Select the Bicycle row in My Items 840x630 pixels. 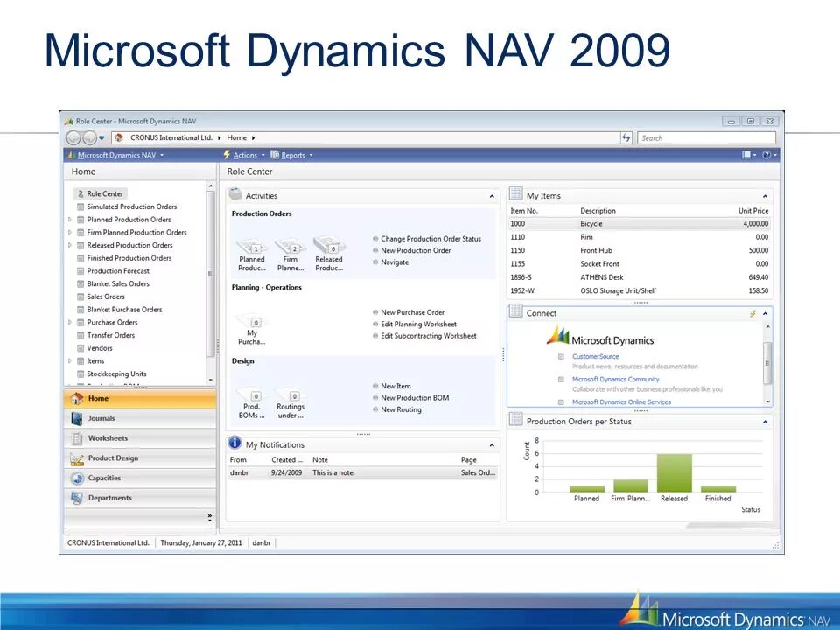639,224
